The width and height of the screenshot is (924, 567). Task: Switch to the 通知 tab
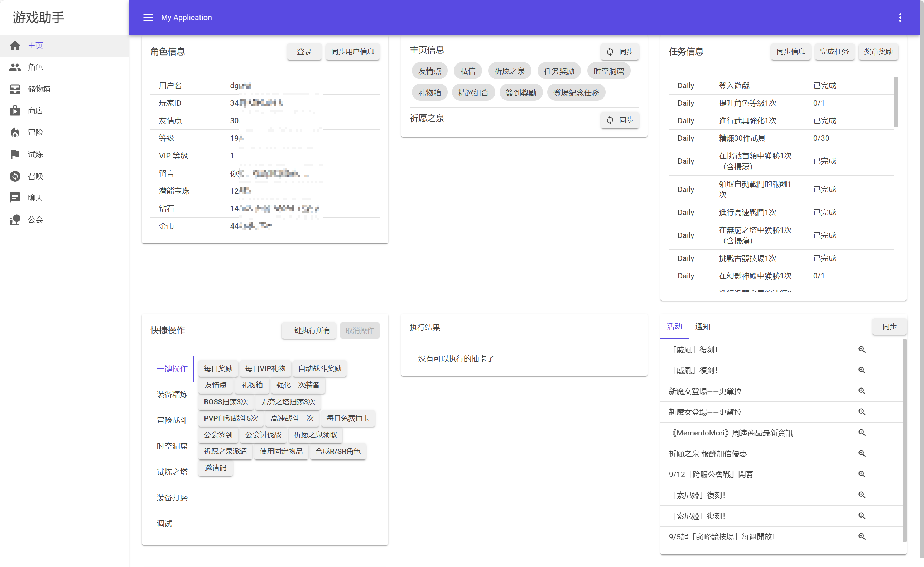click(x=702, y=327)
